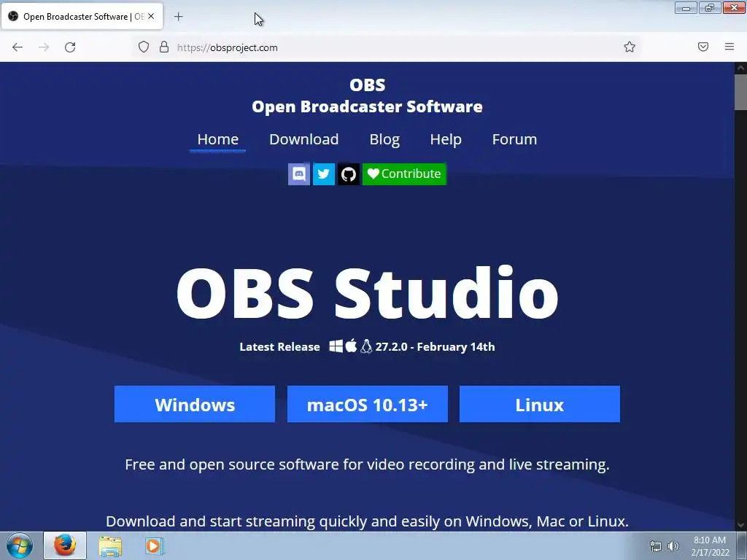The height and width of the screenshot is (560, 747).
Task: Open the tracking protection shield icon
Action: tap(144, 47)
